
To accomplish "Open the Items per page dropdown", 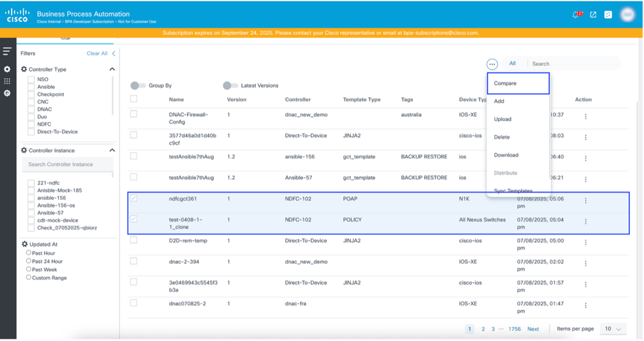I will (x=613, y=329).
